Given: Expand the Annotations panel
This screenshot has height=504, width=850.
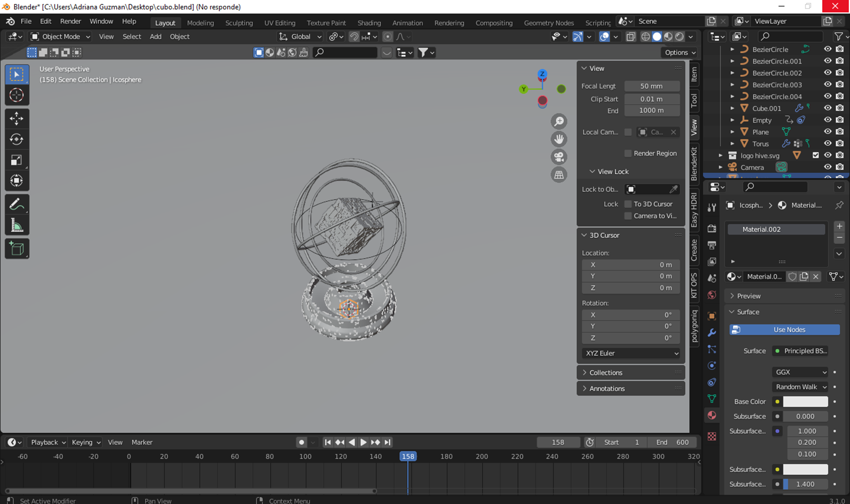Looking at the screenshot, I should click(x=607, y=388).
